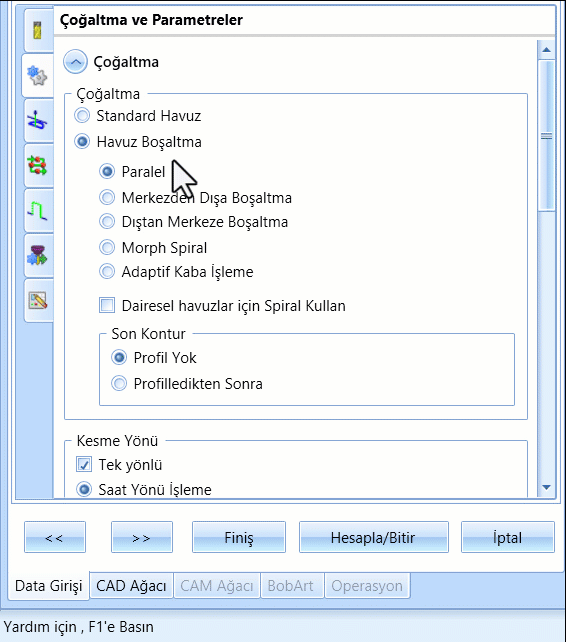Open the gear parameters sidebar tab
Viewport: 566px width, 642px height.
(x=38, y=76)
